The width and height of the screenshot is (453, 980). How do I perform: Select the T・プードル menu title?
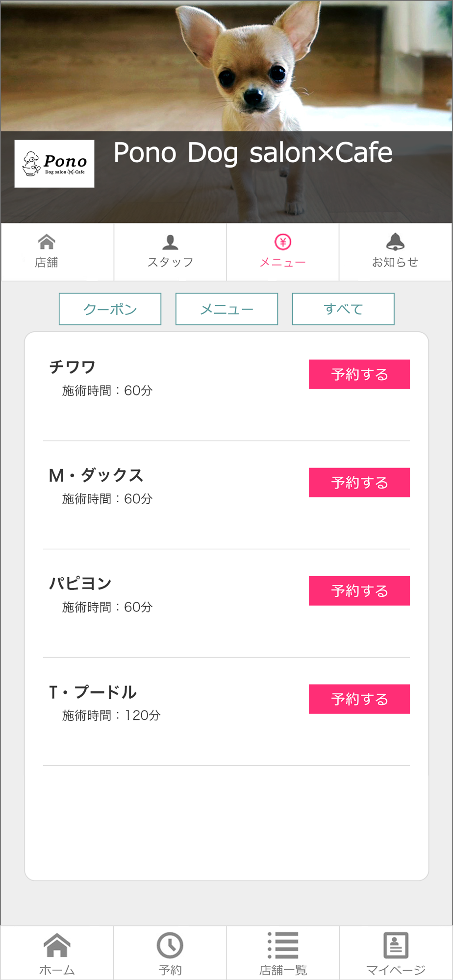point(93,692)
